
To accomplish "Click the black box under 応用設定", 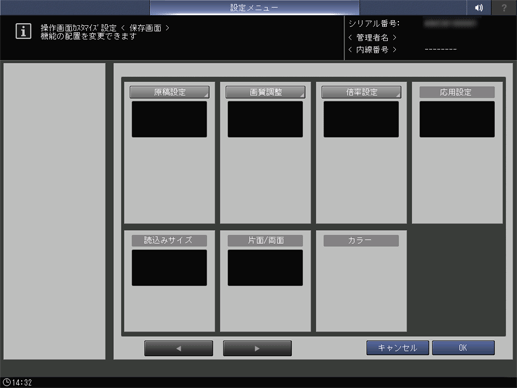I will click(x=457, y=119).
